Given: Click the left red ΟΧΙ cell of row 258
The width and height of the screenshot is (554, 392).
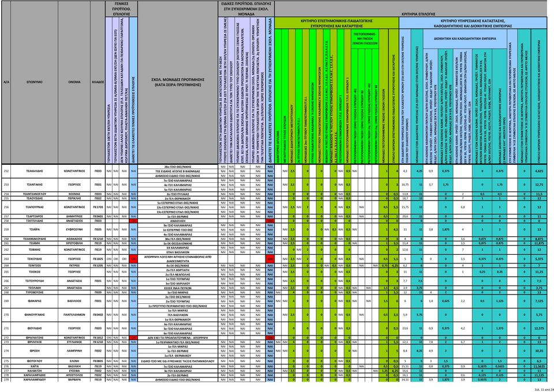Looking at the screenshot, I should [x=133, y=221].
